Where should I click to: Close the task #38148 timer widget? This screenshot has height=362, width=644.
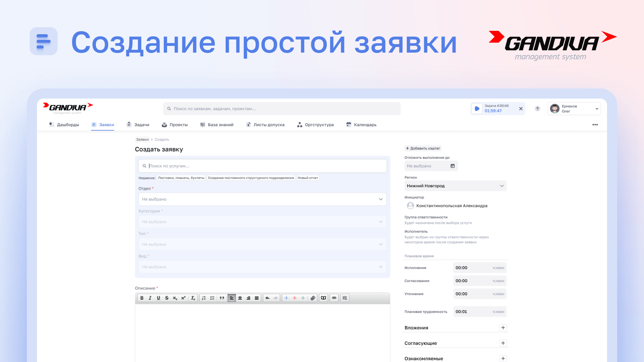click(521, 109)
